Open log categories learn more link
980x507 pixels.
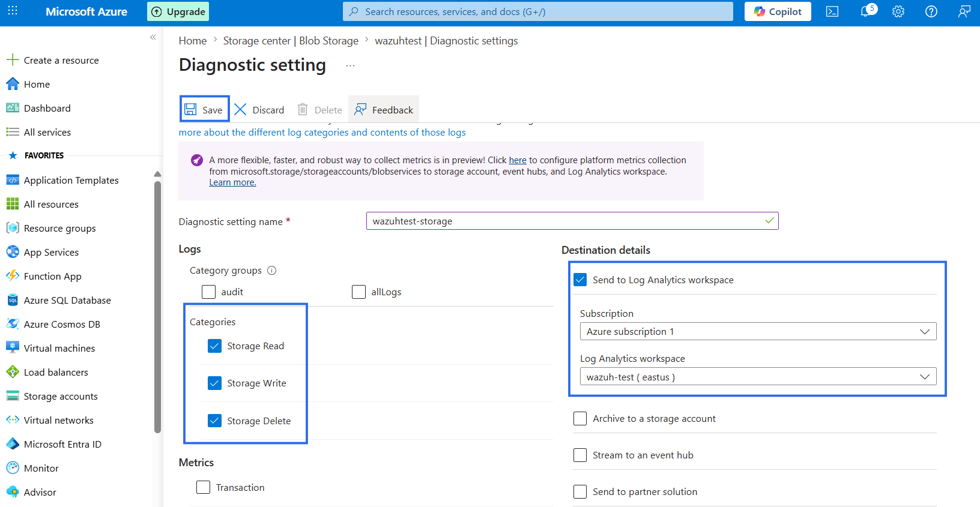(322, 132)
